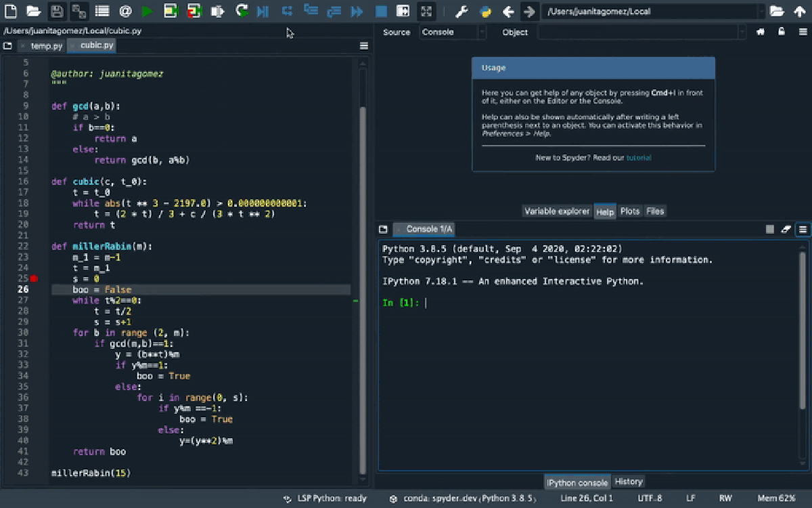Toggle the Help pane lock icon

click(782, 32)
